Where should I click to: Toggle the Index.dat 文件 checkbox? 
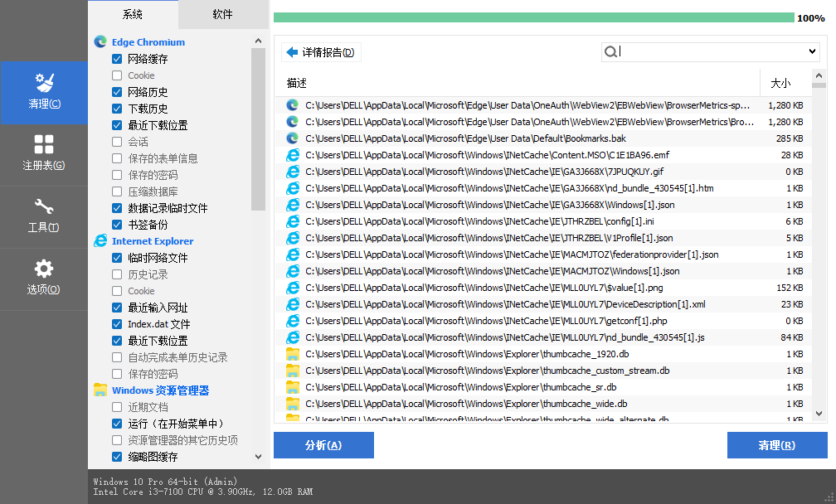tap(117, 324)
